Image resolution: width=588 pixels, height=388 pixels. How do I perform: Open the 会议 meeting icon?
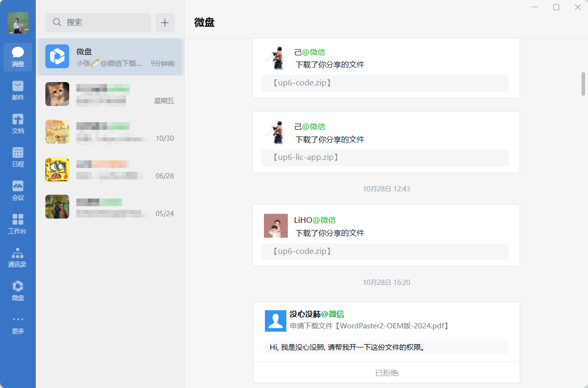click(18, 190)
